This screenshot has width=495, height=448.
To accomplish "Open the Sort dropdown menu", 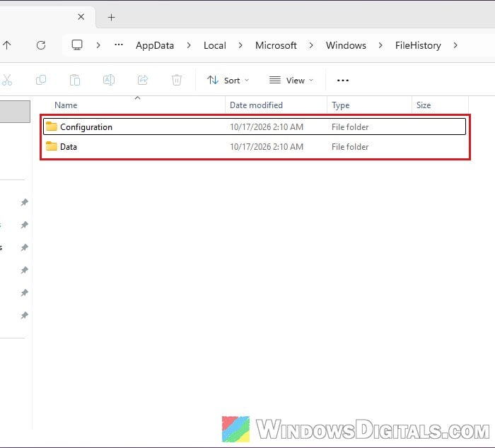I will click(228, 81).
